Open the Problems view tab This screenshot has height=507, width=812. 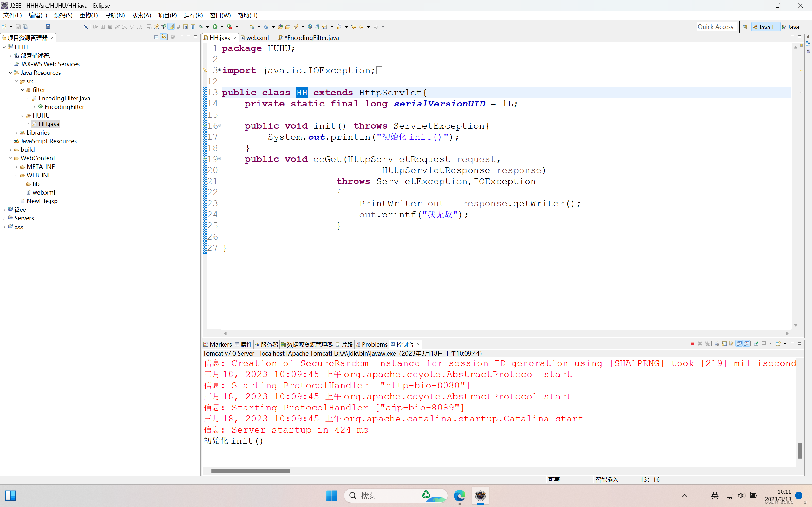coord(374,344)
